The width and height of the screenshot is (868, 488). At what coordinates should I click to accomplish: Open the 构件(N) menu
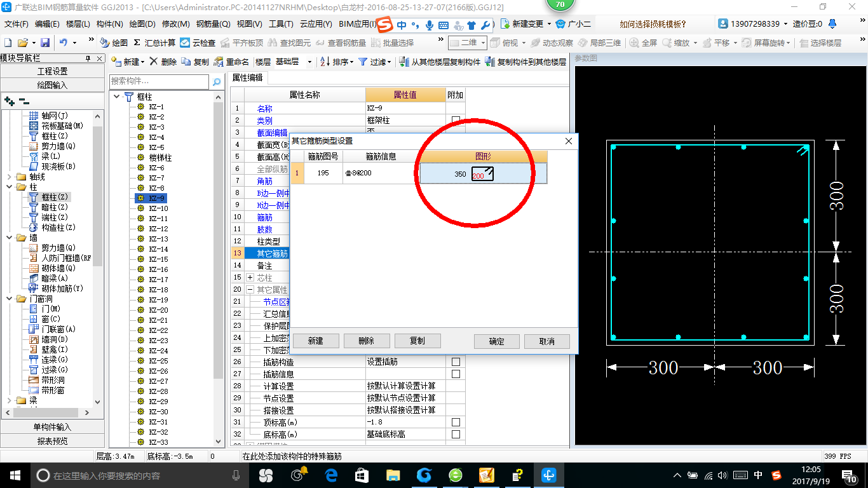[110, 24]
